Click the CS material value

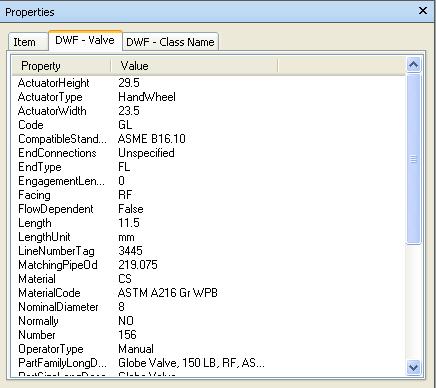pos(125,279)
